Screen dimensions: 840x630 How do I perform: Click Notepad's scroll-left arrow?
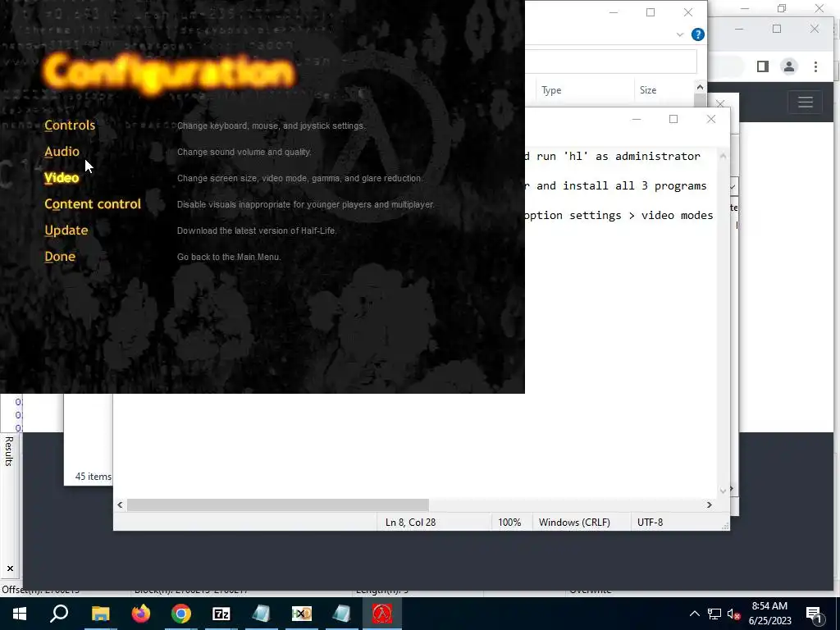click(120, 504)
